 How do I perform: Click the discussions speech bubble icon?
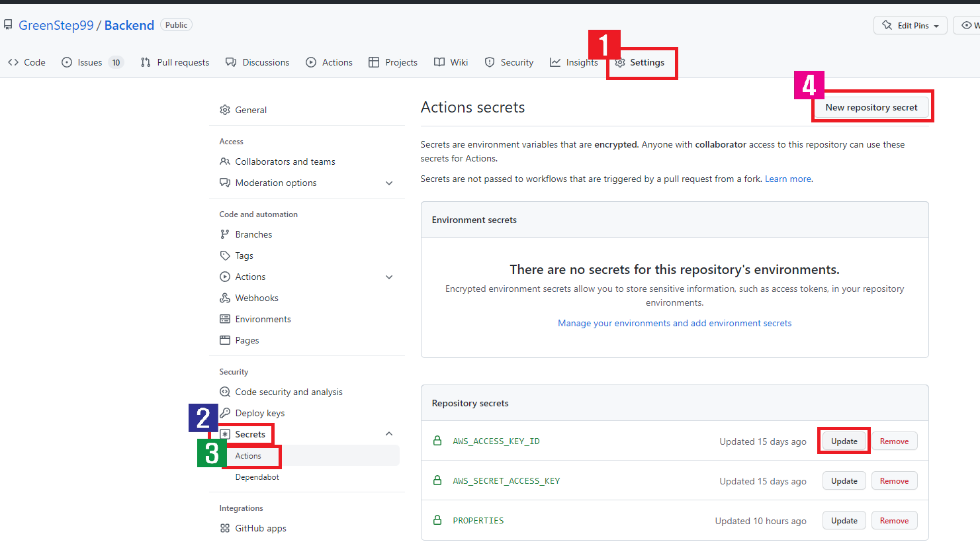click(231, 62)
